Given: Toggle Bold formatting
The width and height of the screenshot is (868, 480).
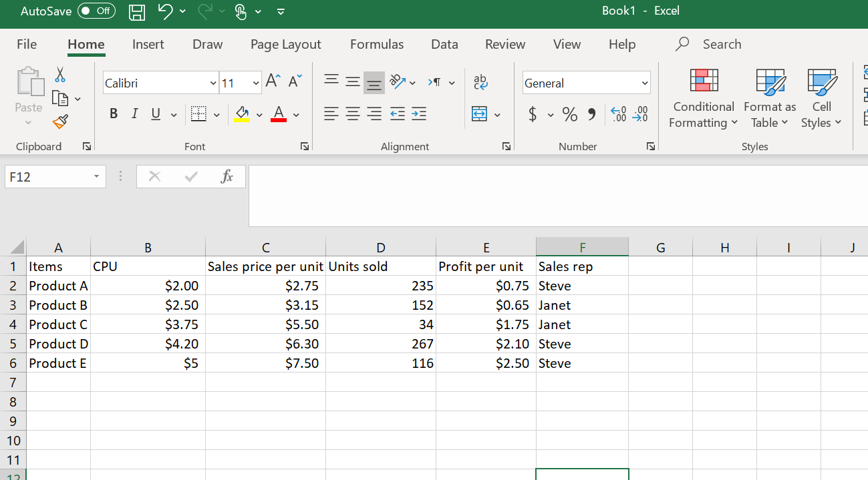Looking at the screenshot, I should click(x=114, y=114).
